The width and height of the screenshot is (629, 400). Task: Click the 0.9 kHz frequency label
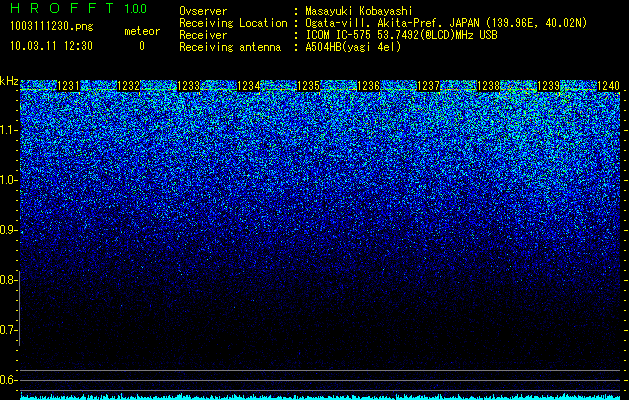point(8,230)
